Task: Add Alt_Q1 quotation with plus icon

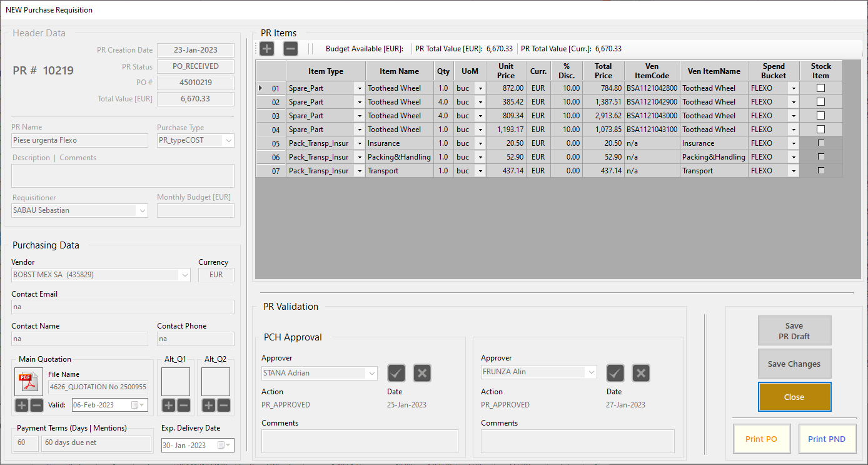Action: [x=169, y=406]
